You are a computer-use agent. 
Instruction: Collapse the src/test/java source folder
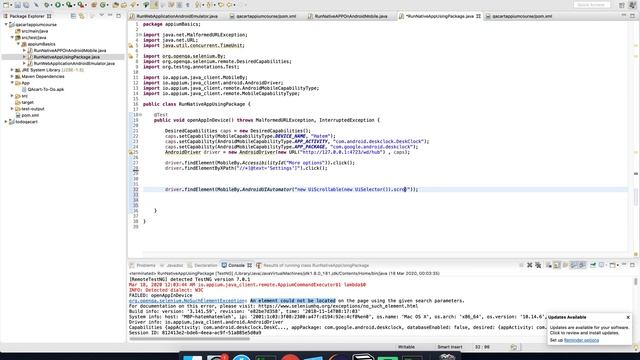(12, 38)
